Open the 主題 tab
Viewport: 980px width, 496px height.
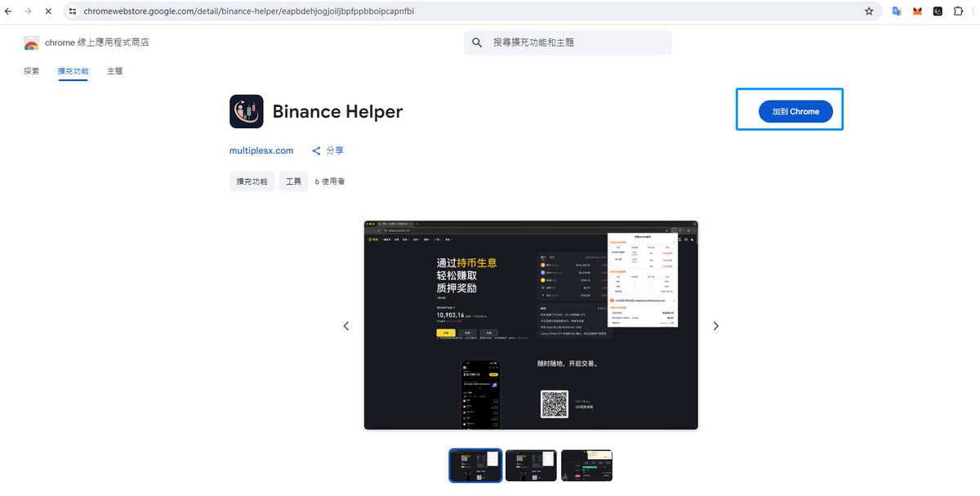(114, 71)
